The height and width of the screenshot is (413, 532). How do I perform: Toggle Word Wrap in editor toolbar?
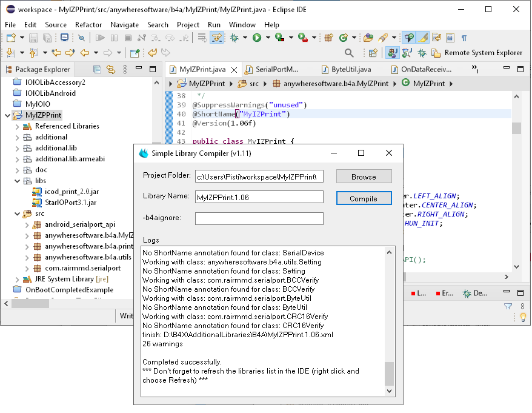pos(437,38)
